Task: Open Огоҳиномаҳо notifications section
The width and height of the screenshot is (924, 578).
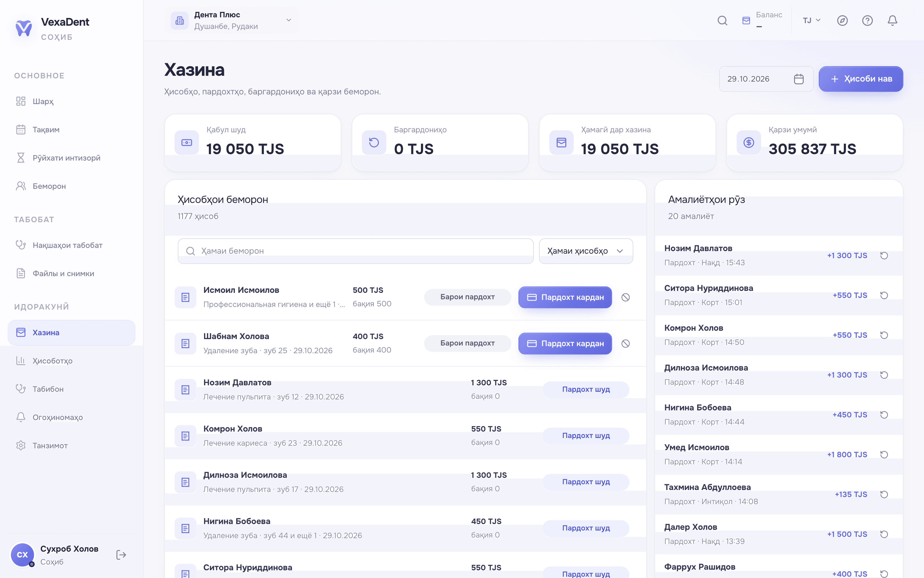Action: 72,417
